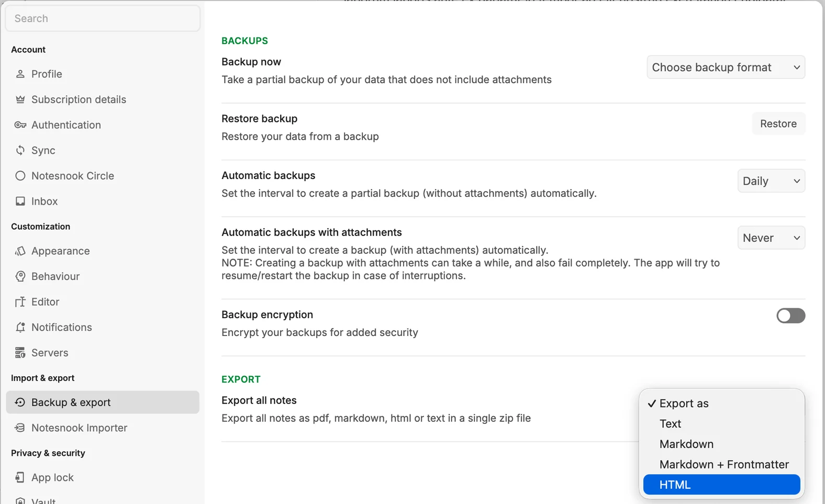Select checked Export as option

pyautogui.click(x=722, y=404)
